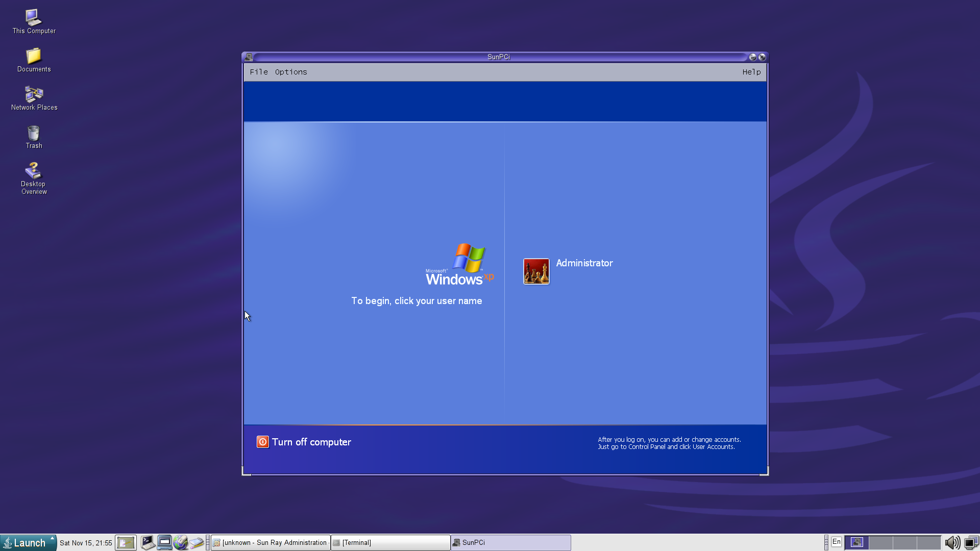Open the Help menu in SunPCi
980x551 pixels.
[x=751, y=72]
